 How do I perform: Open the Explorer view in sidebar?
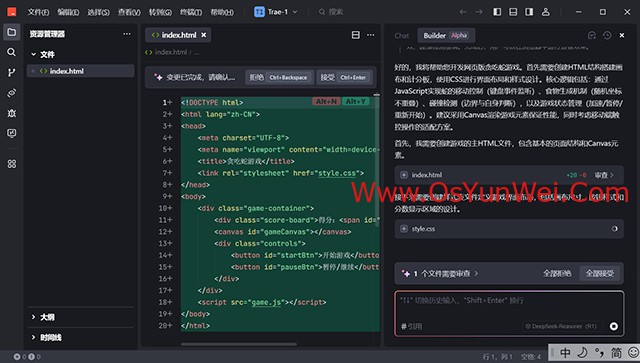point(11,32)
